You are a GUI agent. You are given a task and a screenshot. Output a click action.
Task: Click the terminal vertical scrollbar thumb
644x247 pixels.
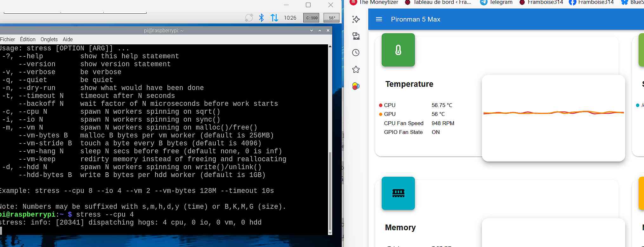point(330,191)
